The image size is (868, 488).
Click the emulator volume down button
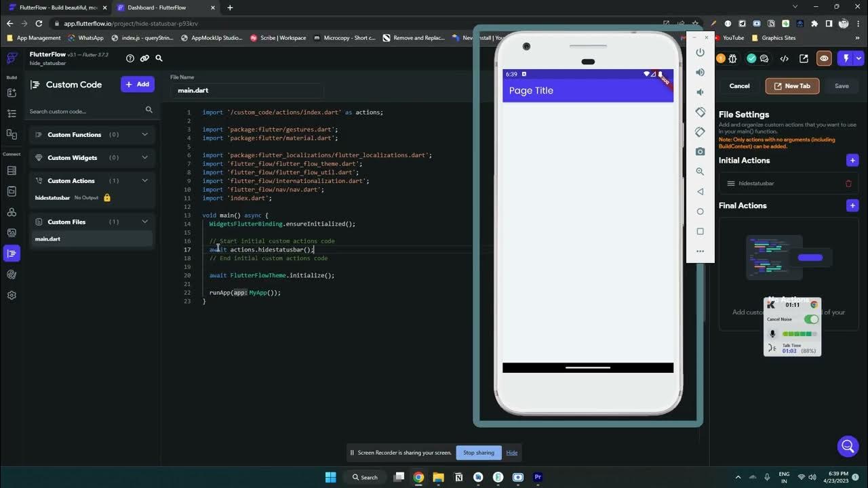tap(700, 92)
